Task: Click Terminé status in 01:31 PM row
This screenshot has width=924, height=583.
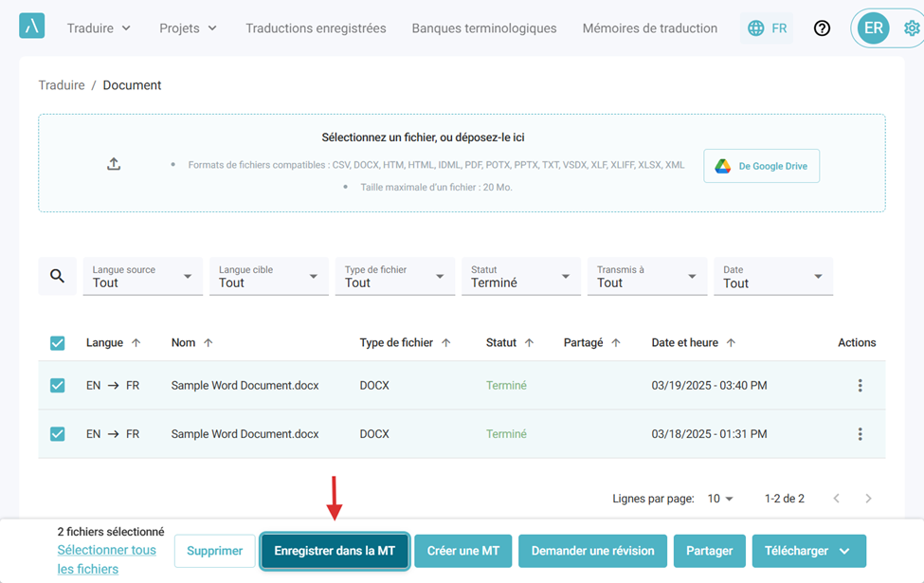Action: [x=506, y=434]
